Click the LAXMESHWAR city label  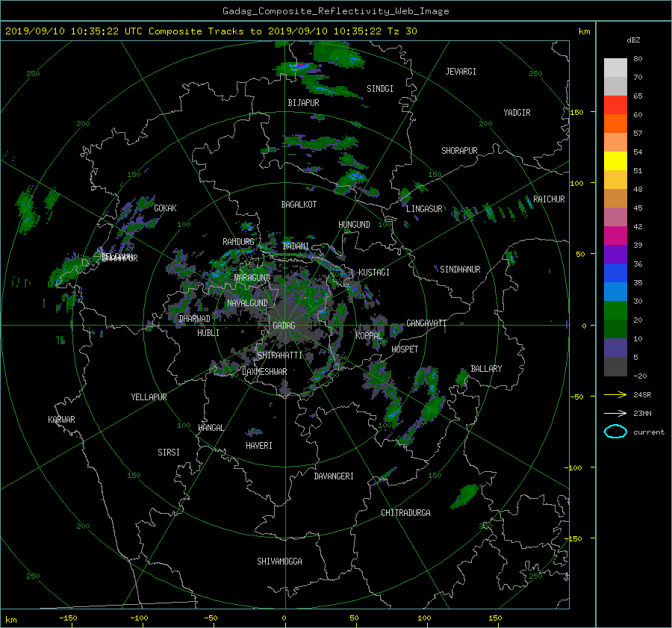pos(264,372)
